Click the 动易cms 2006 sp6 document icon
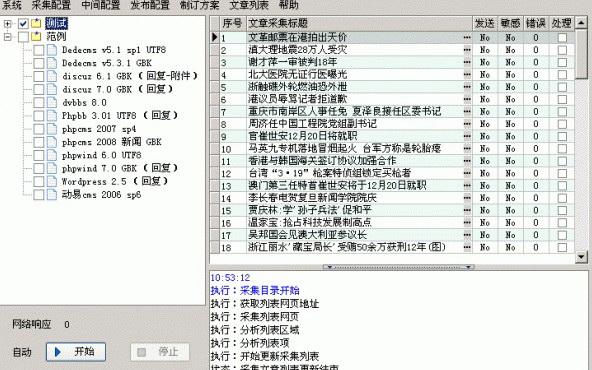592x370 pixels. (52, 195)
